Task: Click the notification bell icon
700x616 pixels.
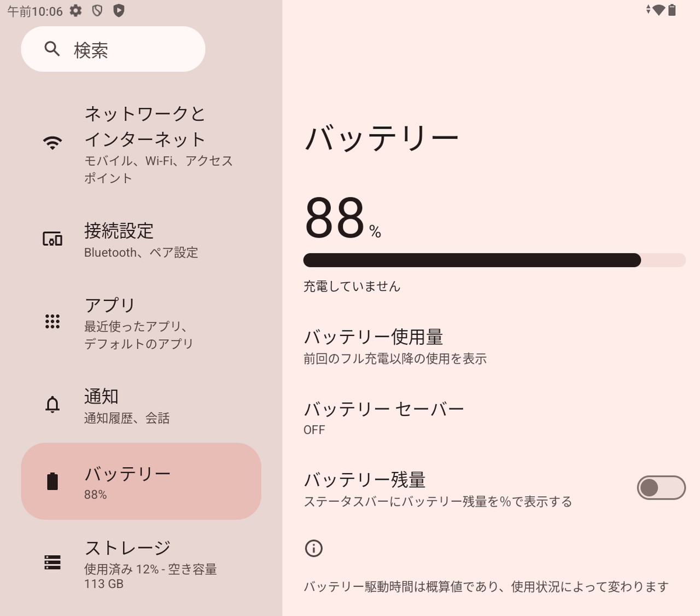Action: (52, 405)
